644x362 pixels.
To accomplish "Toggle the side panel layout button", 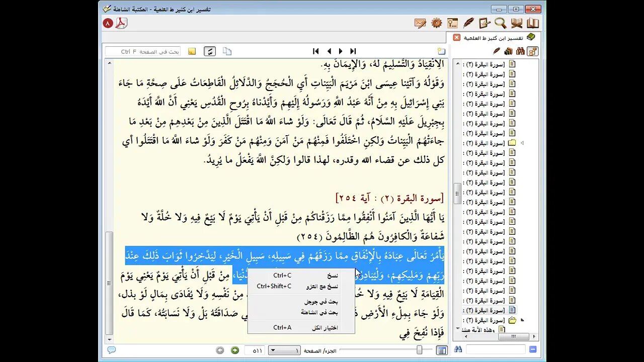I will [x=442, y=350].
